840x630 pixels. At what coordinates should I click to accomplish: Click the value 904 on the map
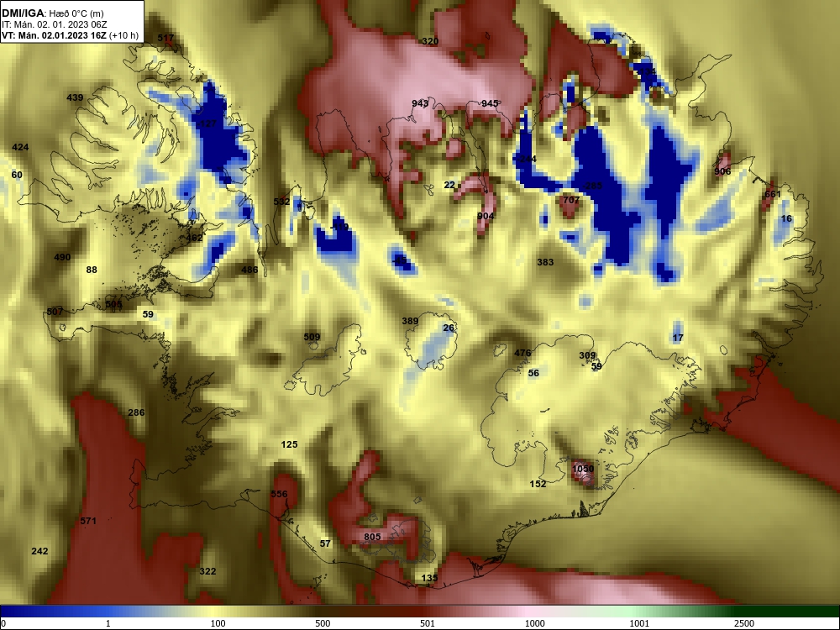coord(486,217)
